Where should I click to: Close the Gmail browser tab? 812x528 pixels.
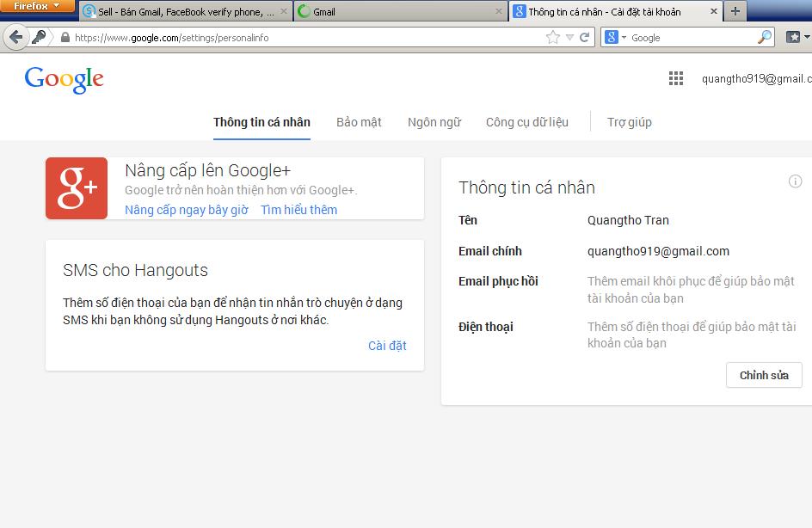[498, 11]
